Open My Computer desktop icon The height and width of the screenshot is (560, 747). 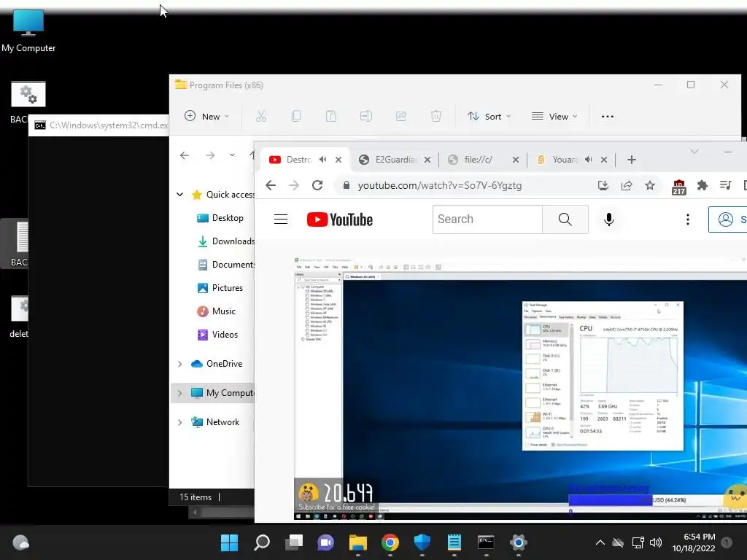click(28, 31)
